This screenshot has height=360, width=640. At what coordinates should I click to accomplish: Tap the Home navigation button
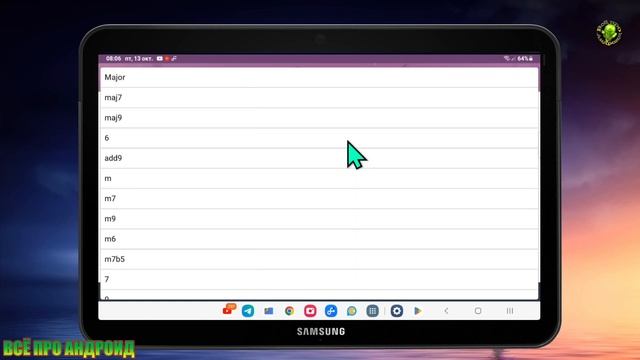click(x=478, y=311)
